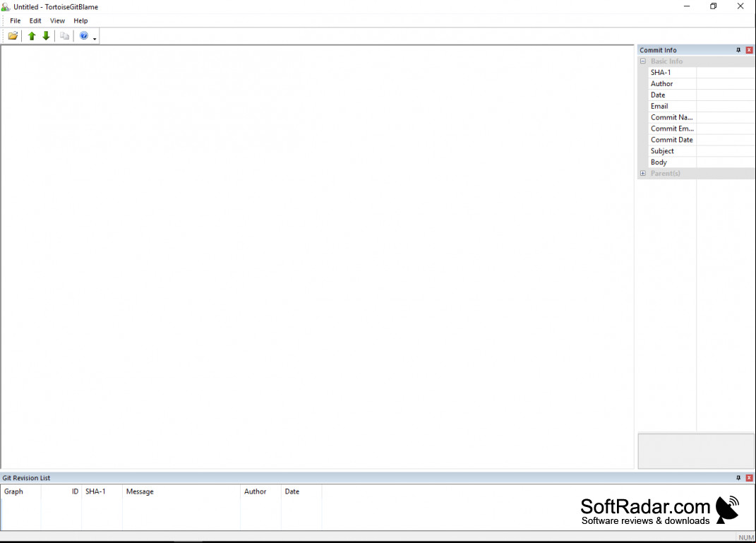This screenshot has height=543, width=756.
Task: Click the Copy toolbar icon
Action: (64, 36)
